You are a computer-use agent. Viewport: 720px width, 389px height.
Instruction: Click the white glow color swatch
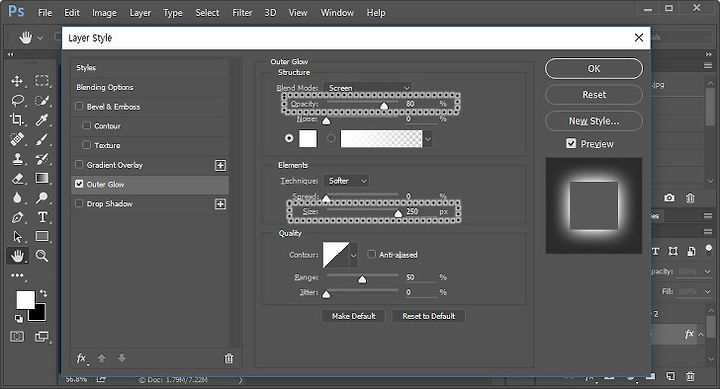point(308,138)
